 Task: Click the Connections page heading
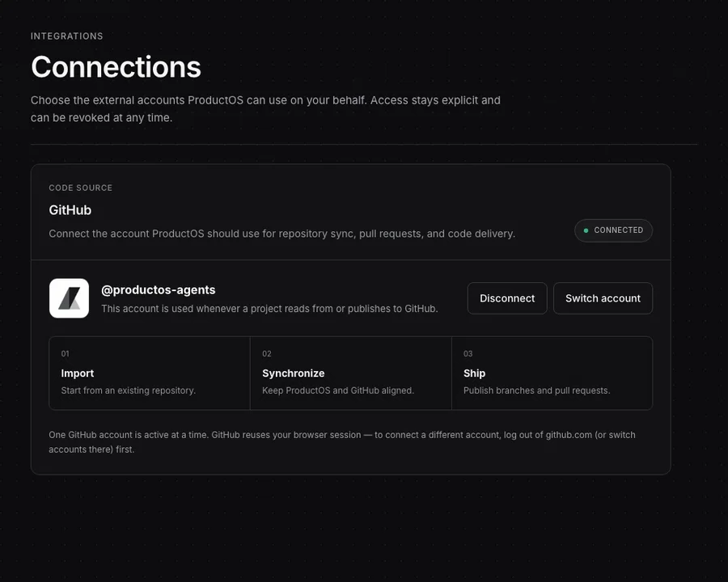click(116, 67)
